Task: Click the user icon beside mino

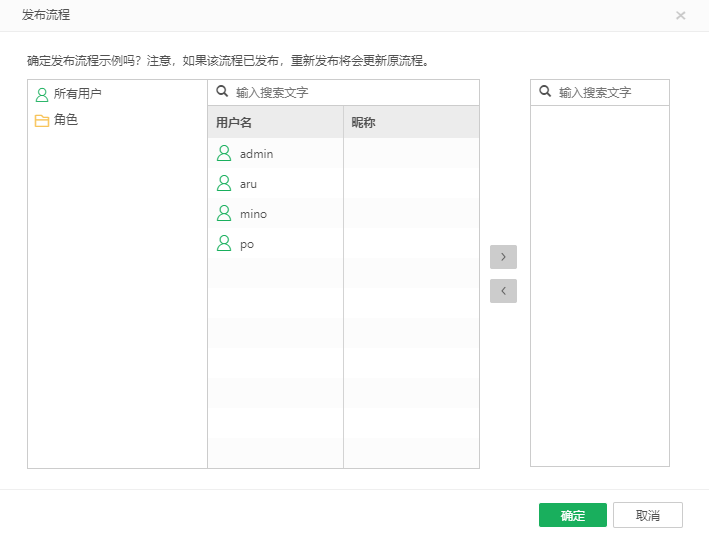Action: click(x=224, y=214)
